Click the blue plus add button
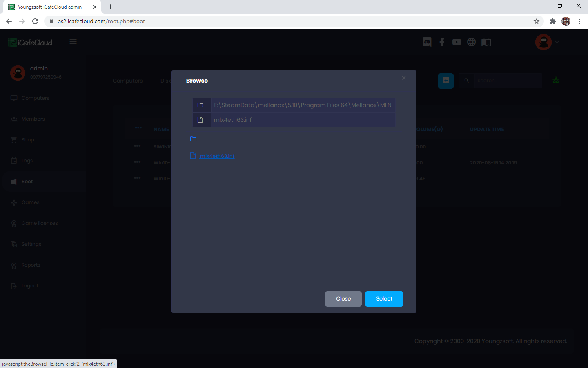 [x=446, y=81]
